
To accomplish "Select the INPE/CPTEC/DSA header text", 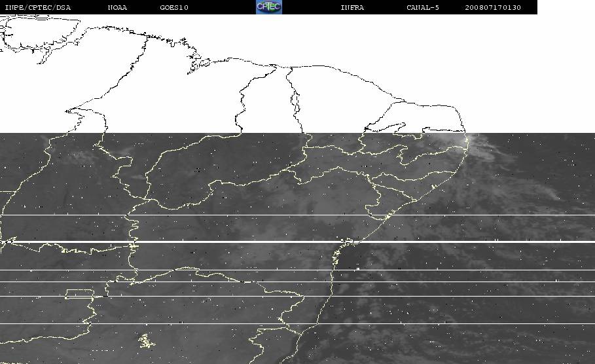I will (38, 7).
